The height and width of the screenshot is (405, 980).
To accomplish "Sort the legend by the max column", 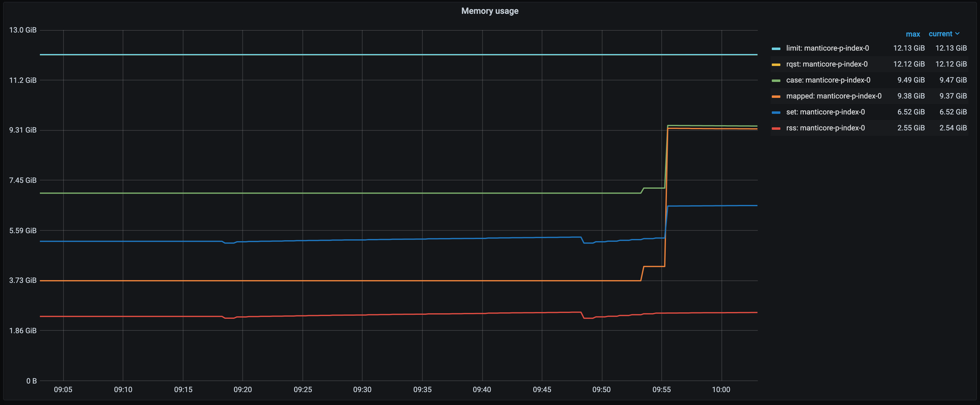I will tap(913, 34).
